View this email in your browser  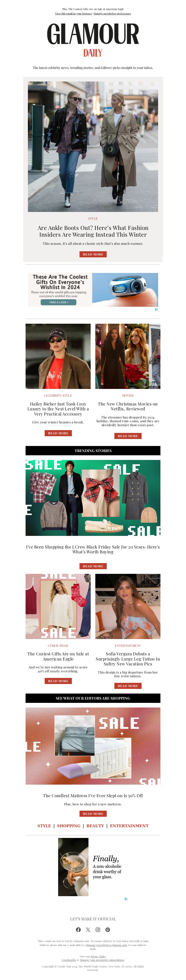pyautogui.click(x=73, y=13)
